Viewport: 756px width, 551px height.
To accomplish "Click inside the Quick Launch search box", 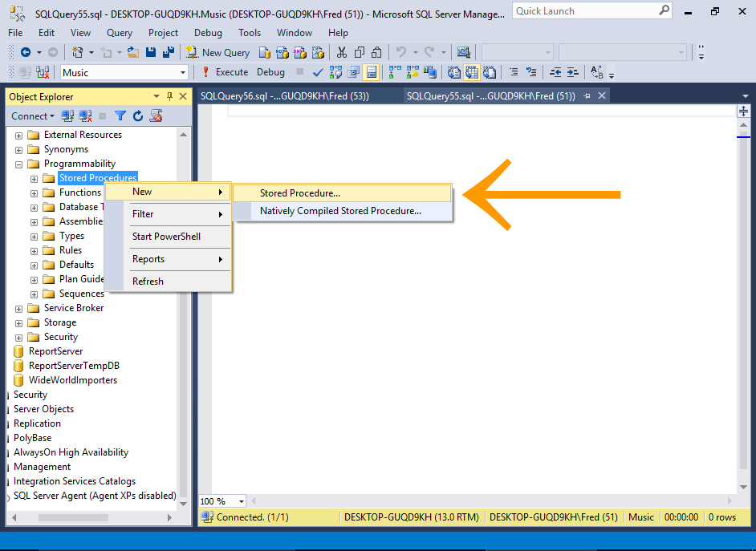I will pos(592,11).
